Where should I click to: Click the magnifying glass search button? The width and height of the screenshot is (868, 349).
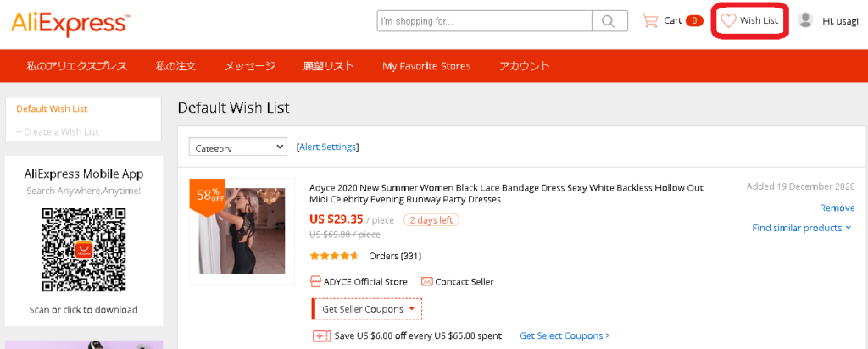tap(609, 21)
